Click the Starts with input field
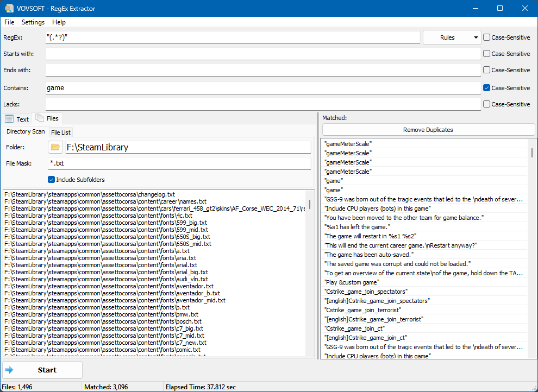The height and width of the screenshot is (392, 538). (x=263, y=54)
